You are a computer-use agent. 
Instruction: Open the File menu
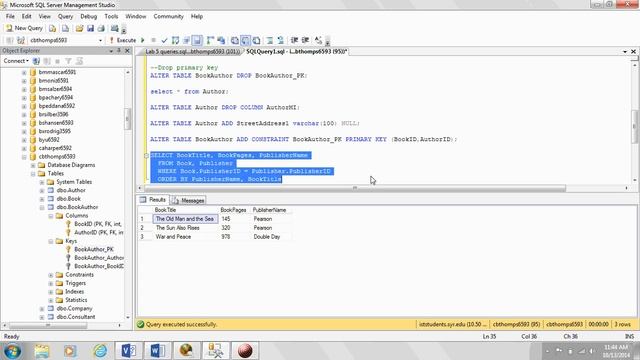pyautogui.click(x=10, y=16)
